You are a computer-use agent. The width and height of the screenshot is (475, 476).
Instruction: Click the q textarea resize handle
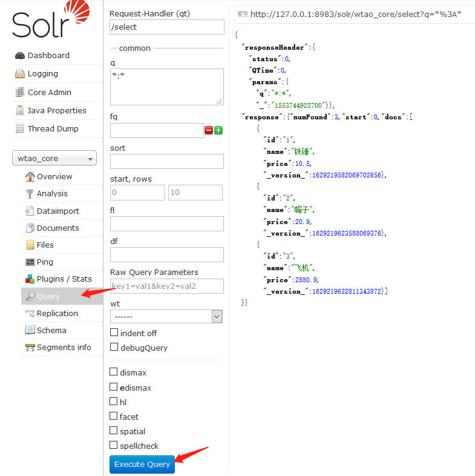[x=219, y=101]
